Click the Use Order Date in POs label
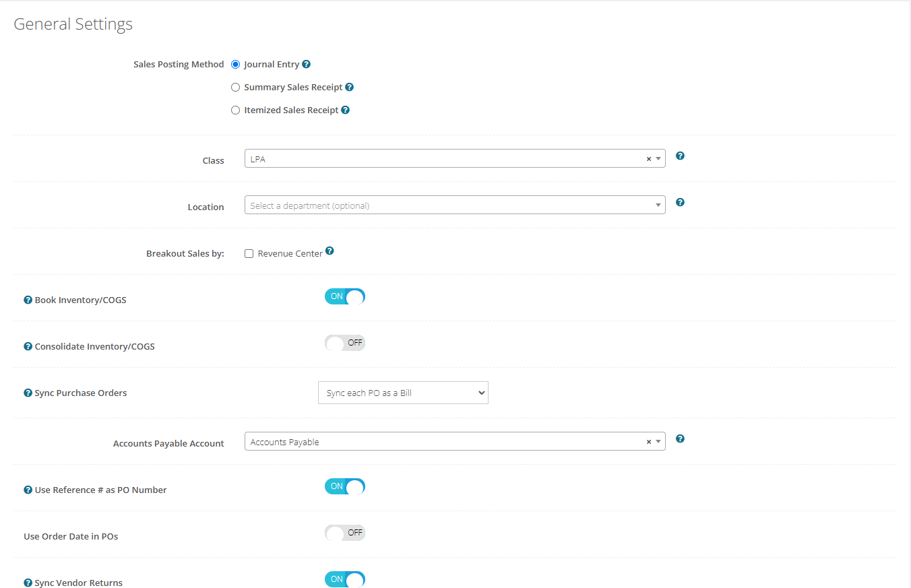This screenshot has height=588, width=911. [x=71, y=537]
